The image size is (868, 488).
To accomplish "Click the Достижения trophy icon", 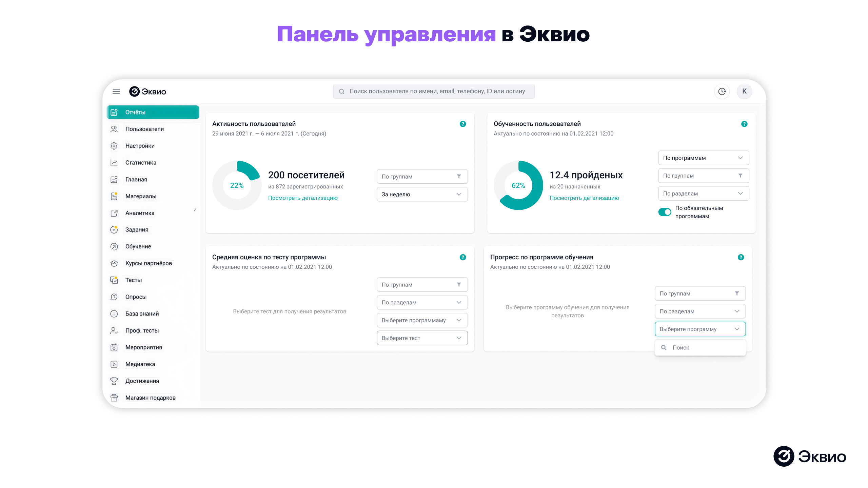I will coord(114,381).
